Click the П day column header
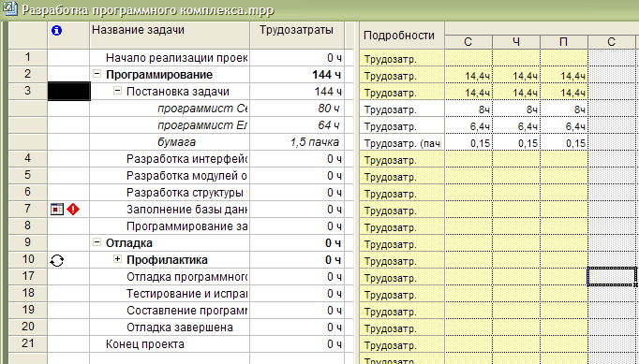Viewport: 639px width, 364px height. [564, 42]
